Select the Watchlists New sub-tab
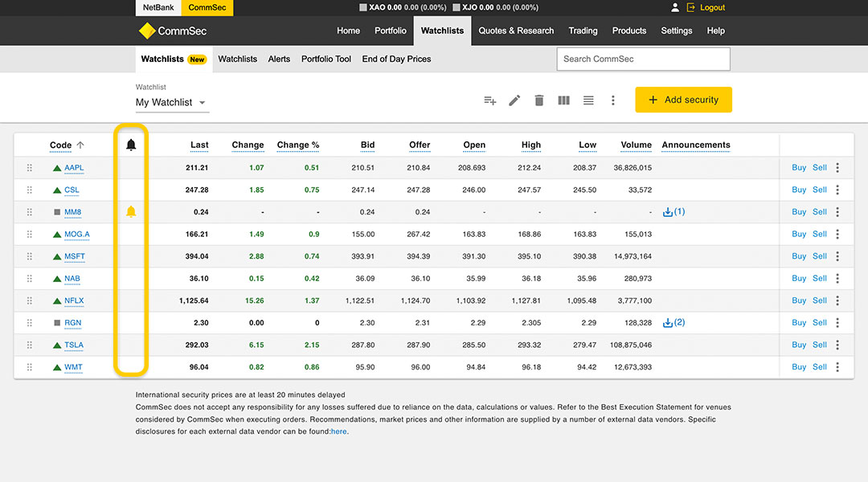Viewport: 868px width, 482px height. coord(174,59)
